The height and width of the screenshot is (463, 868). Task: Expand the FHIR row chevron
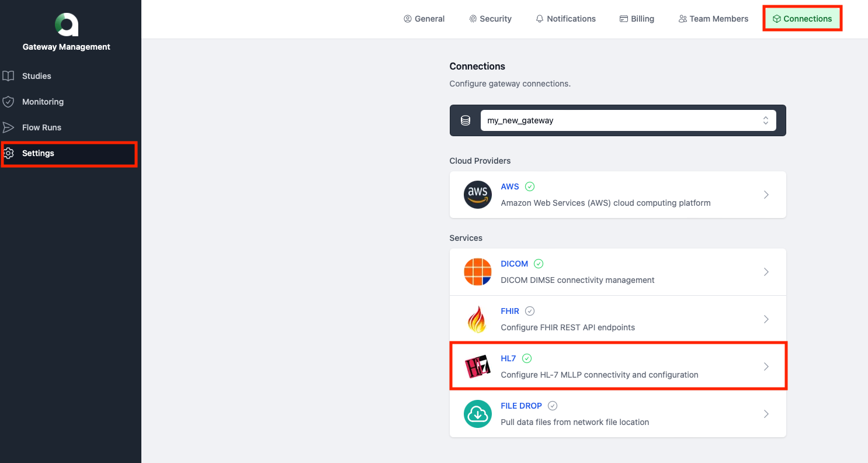click(x=766, y=319)
